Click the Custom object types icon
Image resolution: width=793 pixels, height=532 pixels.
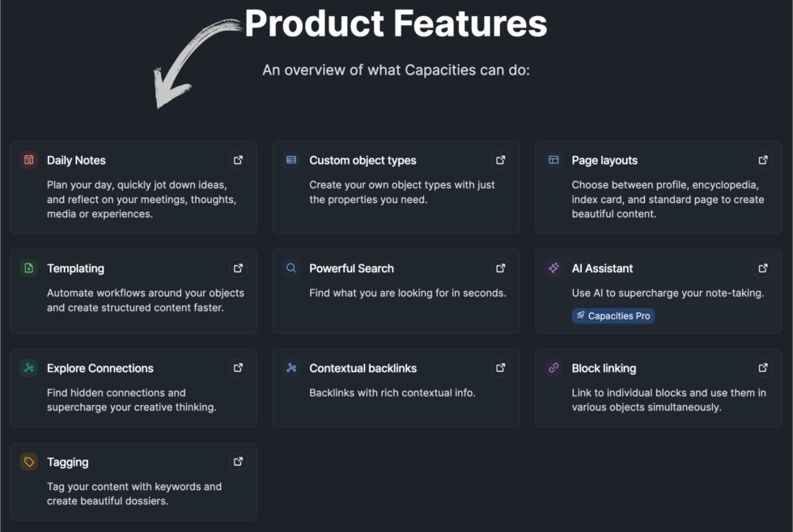(x=291, y=160)
